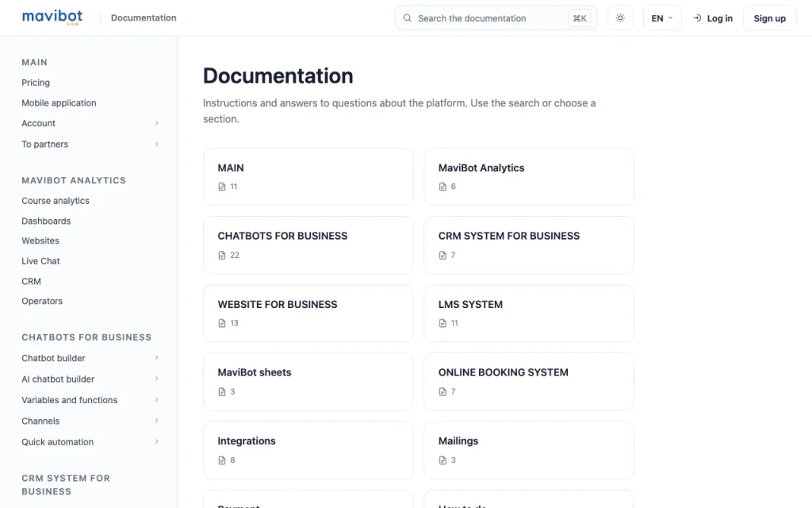The width and height of the screenshot is (812, 508).
Task: Click the MAVIBOT ANALYTICS sidebar heading
Action: pyautogui.click(x=74, y=180)
